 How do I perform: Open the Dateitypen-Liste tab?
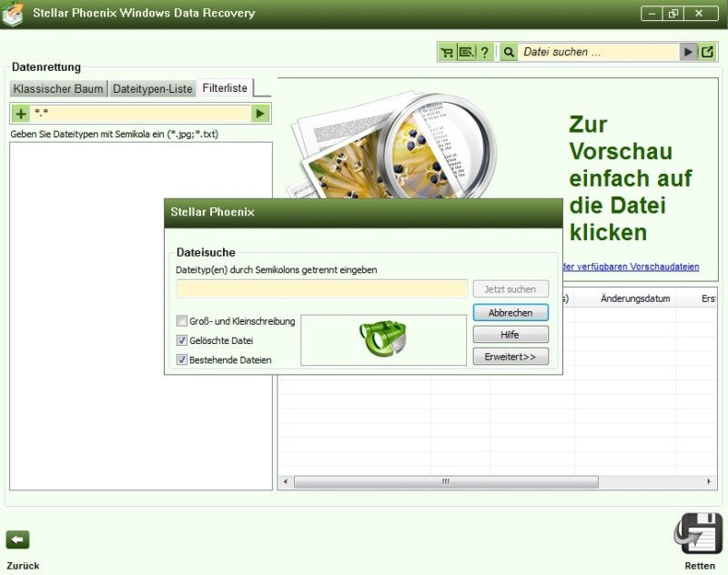point(153,88)
